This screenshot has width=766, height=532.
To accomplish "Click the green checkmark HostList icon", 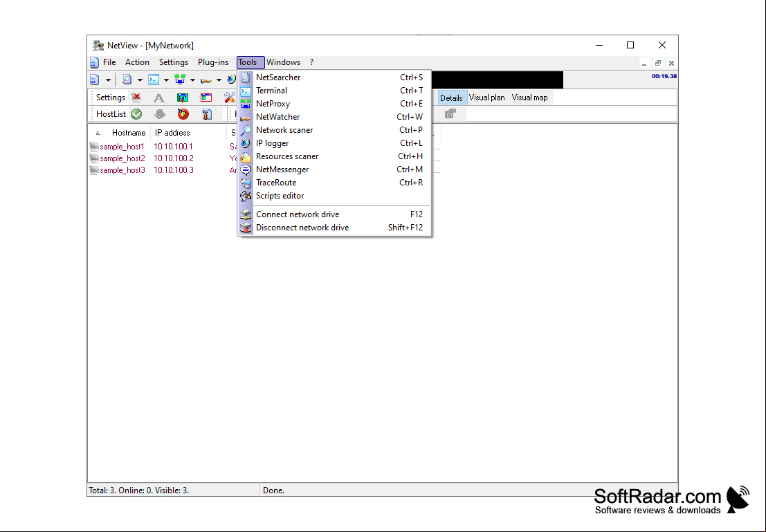I will 136,114.
